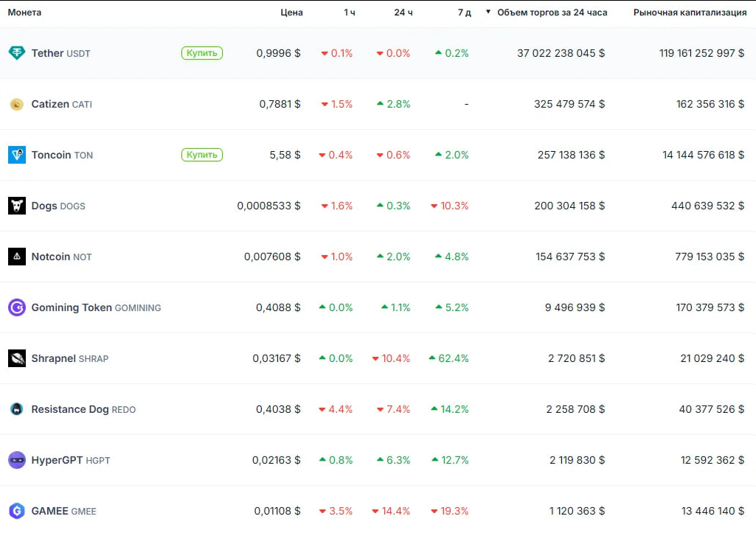Click Toncoin market cap 14 144 576 618 $
Image resolution: width=756 pixels, height=533 pixels.
tap(704, 155)
